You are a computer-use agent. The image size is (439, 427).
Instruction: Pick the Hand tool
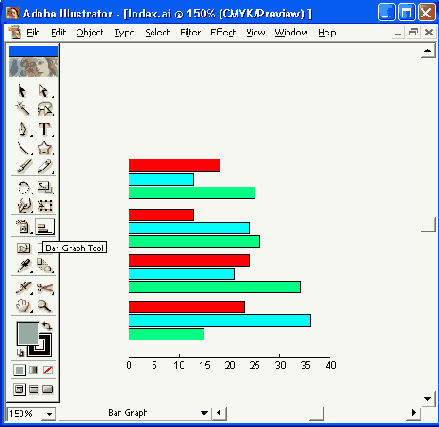23,306
